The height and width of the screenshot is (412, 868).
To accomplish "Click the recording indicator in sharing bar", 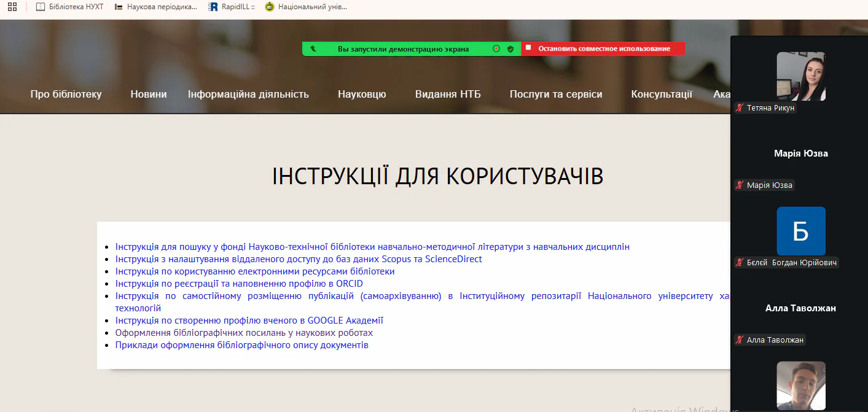I will coord(496,49).
